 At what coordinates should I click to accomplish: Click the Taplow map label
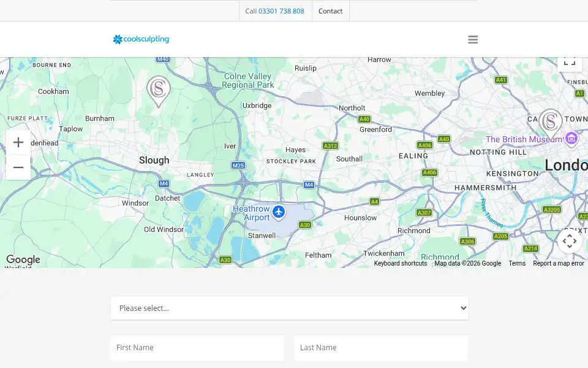coord(71,129)
